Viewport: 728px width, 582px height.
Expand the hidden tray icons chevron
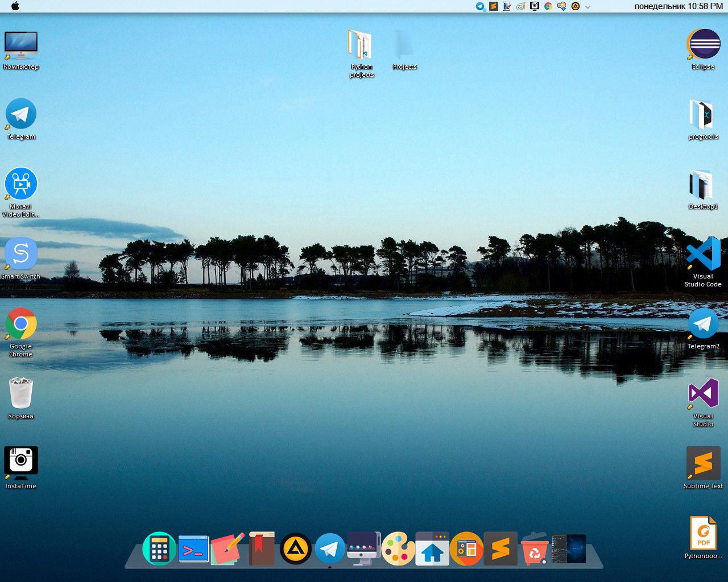coord(588,7)
